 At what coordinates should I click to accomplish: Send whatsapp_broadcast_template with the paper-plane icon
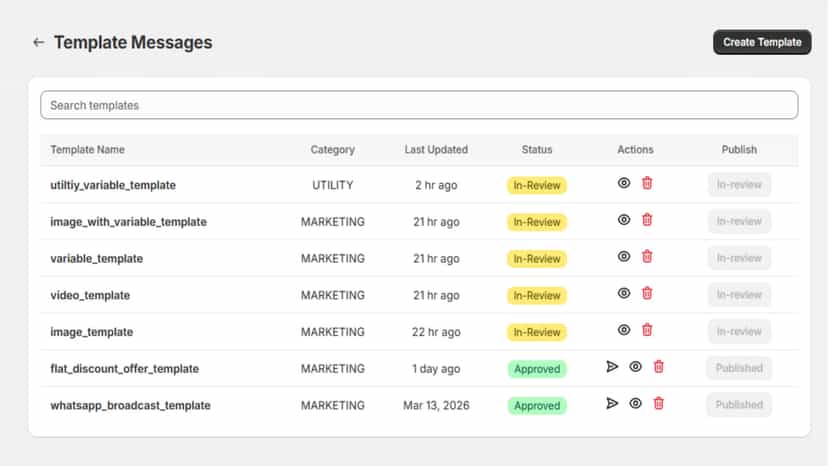612,404
